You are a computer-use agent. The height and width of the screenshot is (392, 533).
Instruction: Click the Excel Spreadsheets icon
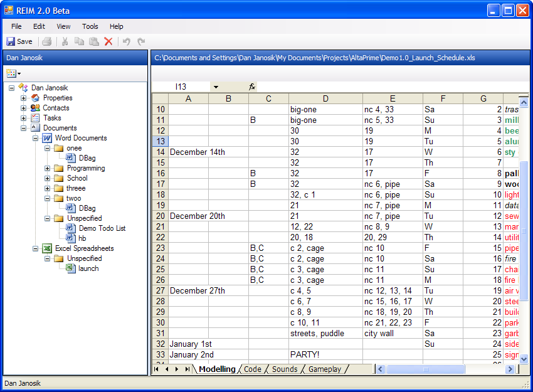click(47, 248)
